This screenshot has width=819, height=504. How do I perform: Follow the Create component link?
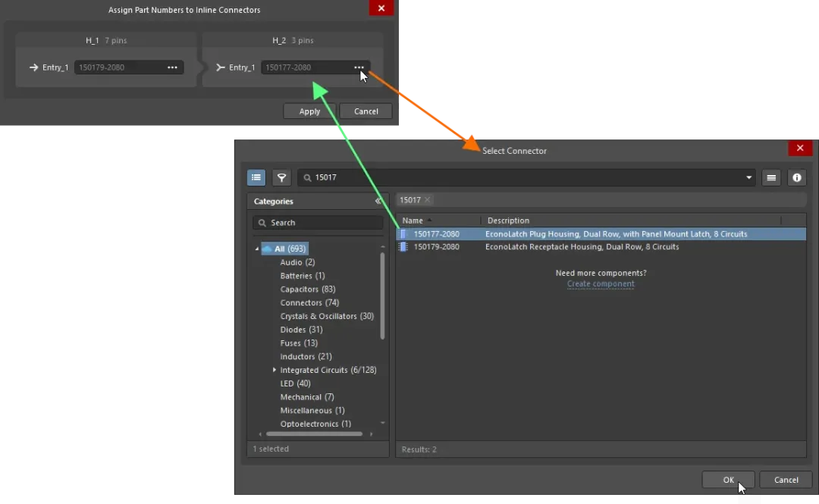[601, 284]
